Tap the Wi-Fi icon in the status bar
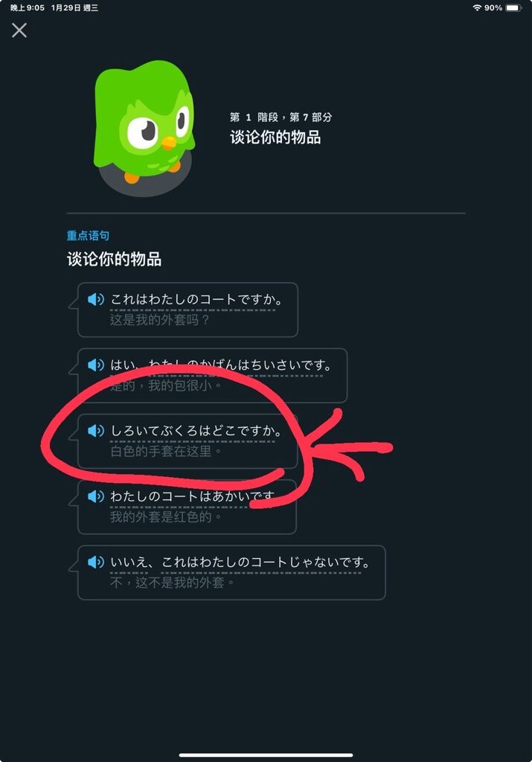Image resolution: width=532 pixels, height=762 pixels. point(477,7)
